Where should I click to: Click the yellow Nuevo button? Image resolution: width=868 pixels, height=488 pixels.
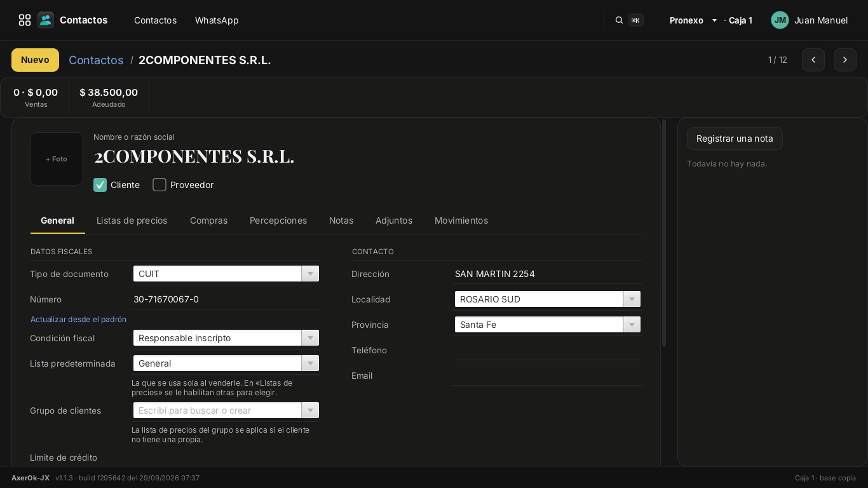35,60
